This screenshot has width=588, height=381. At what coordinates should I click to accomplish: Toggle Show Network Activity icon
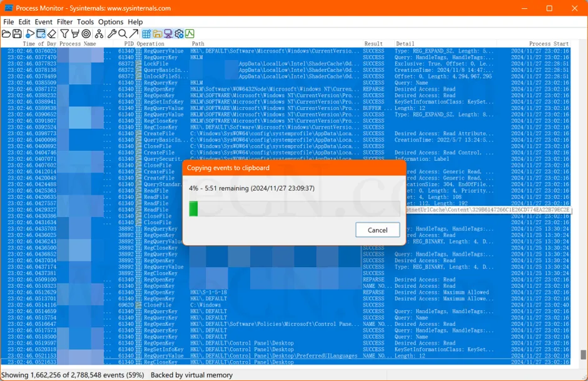point(168,34)
